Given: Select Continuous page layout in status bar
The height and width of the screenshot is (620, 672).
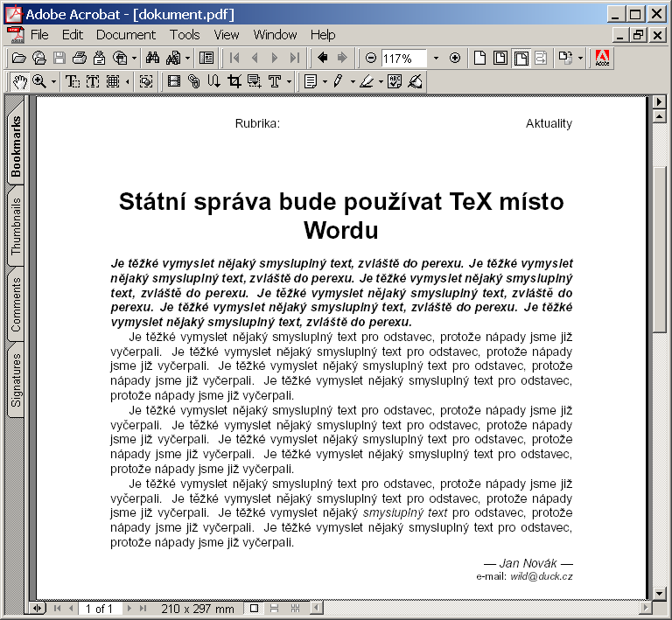Looking at the screenshot, I should tap(274, 609).
